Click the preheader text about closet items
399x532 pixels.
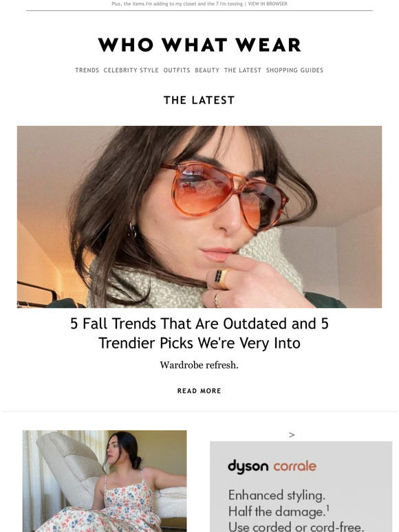177,3
